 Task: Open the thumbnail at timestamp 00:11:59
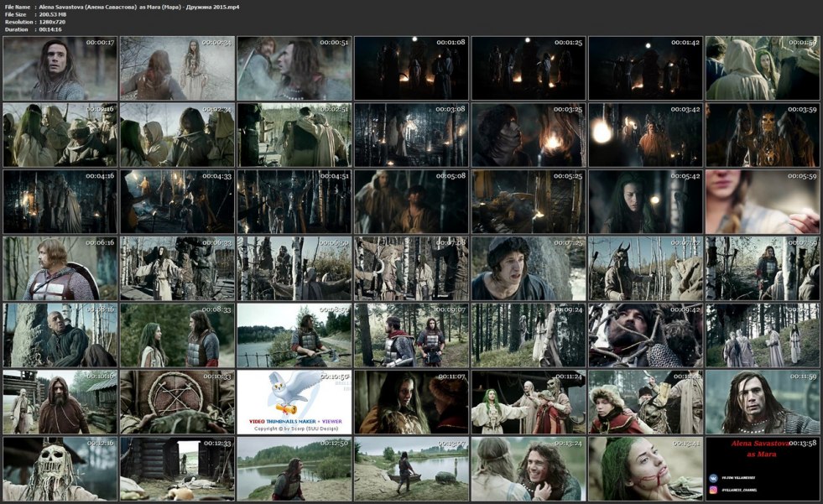(762, 403)
